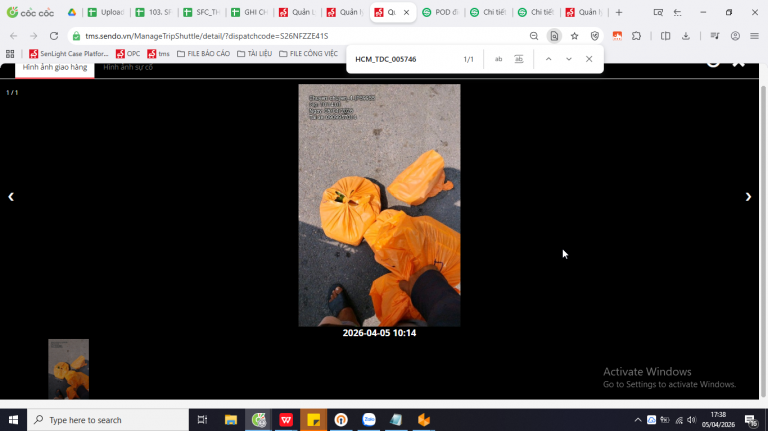Screen dimensions: 768x431
Task: Switch to the Upload spreadsheet tab
Action: 106,12
